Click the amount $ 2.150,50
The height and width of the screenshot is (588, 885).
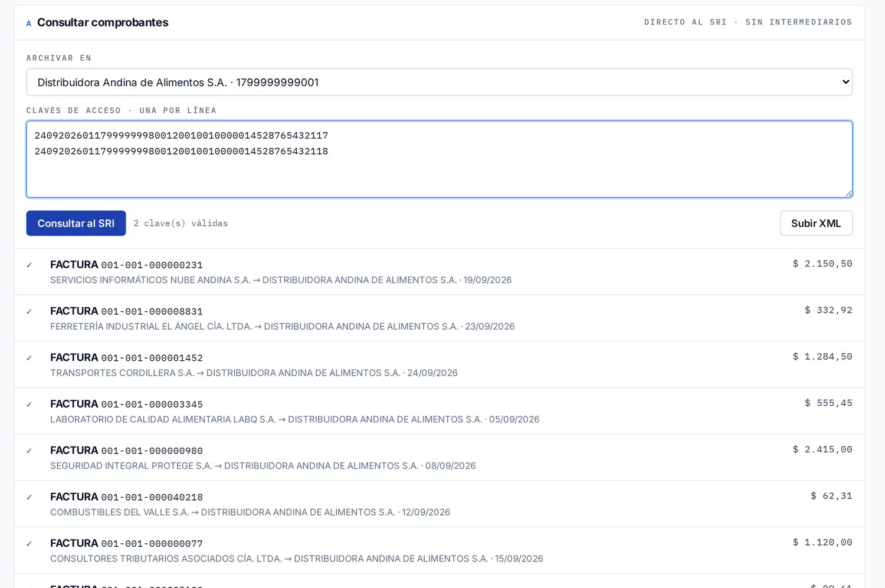pos(822,264)
